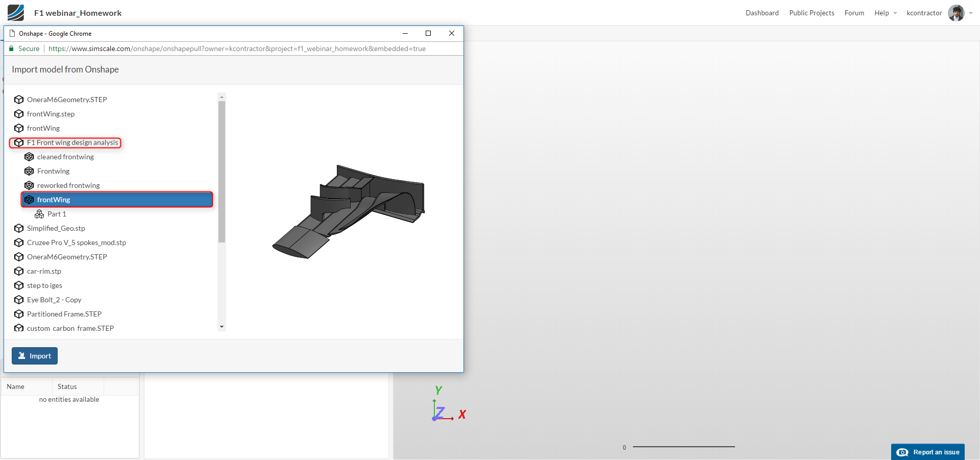The width and height of the screenshot is (980, 460).
Task: Select the frontWing.step document
Action: 51,114
